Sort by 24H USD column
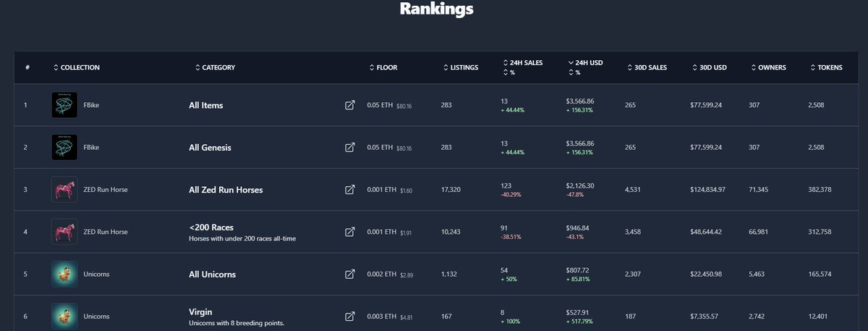Image resolution: width=868 pixels, height=331 pixels. [x=585, y=63]
